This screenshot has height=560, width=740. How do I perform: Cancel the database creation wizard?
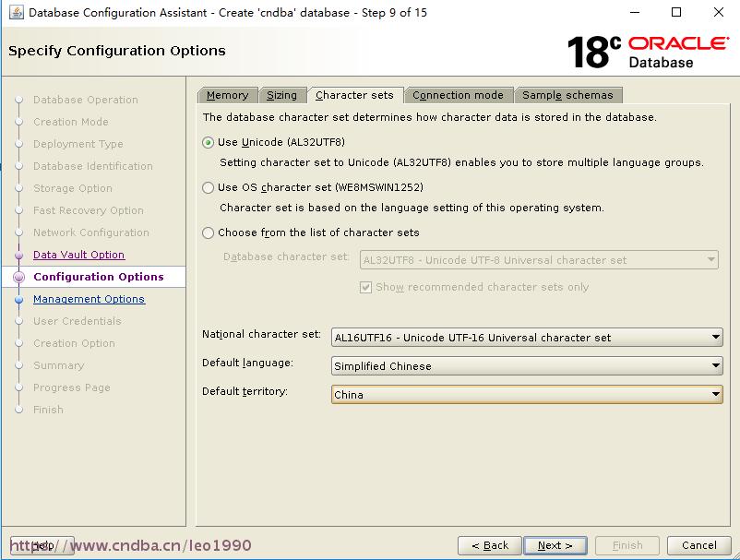699,545
